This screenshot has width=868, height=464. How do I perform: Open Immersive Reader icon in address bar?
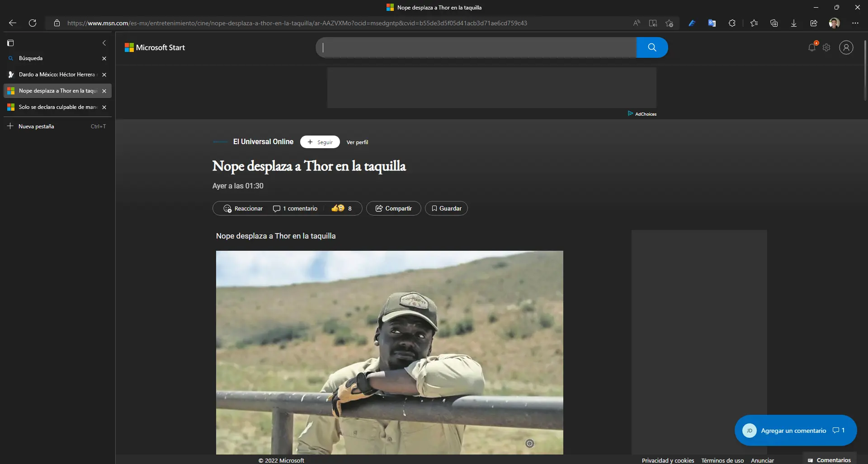pos(653,23)
